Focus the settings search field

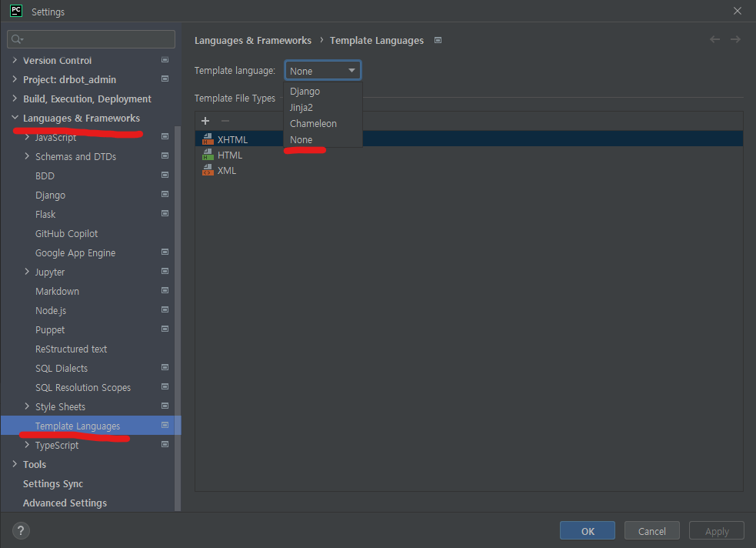[91, 39]
